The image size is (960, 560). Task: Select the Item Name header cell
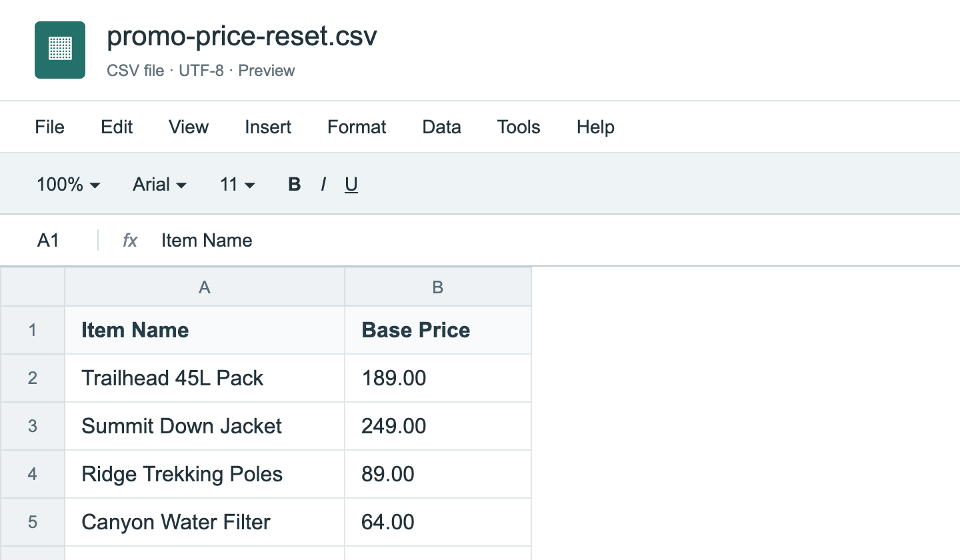pos(205,330)
